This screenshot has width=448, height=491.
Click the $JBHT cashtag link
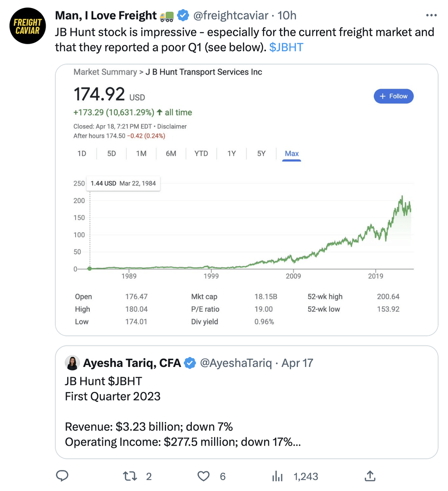tap(286, 47)
